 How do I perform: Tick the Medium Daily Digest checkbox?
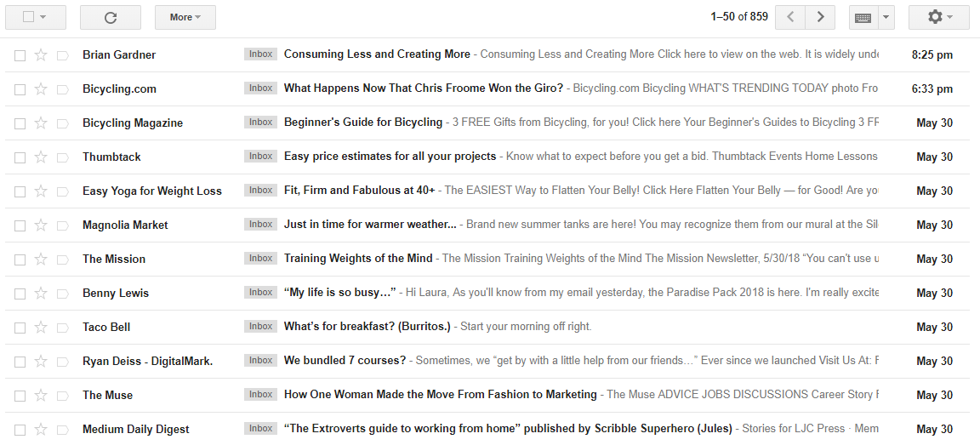click(x=20, y=430)
